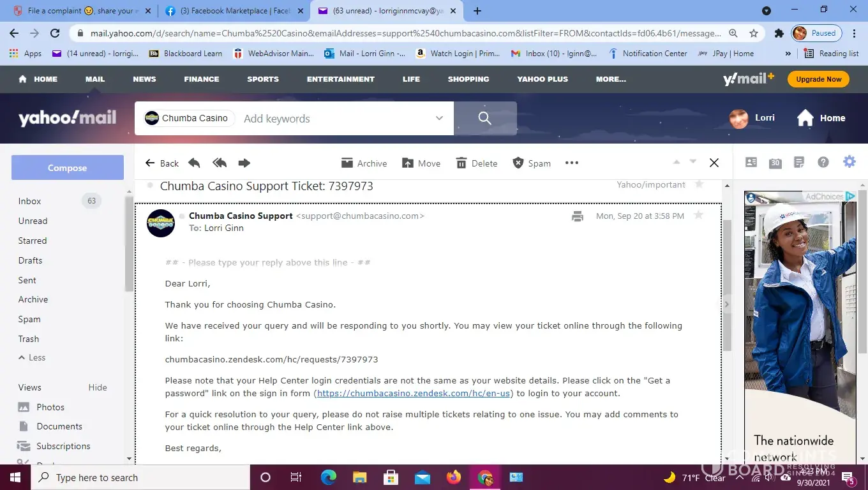Star the conversation next to Yahoo/important
The width and height of the screenshot is (868, 490).
(x=699, y=184)
